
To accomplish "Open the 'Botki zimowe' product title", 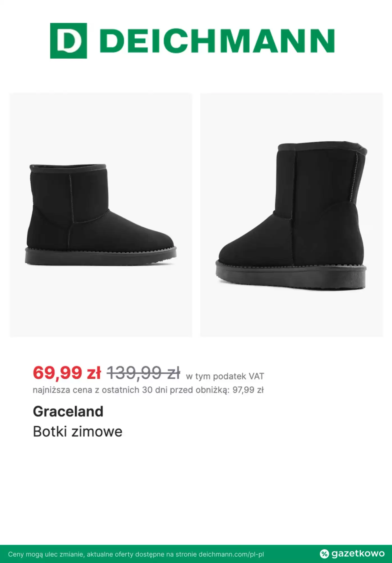I will pyautogui.click(x=78, y=432).
